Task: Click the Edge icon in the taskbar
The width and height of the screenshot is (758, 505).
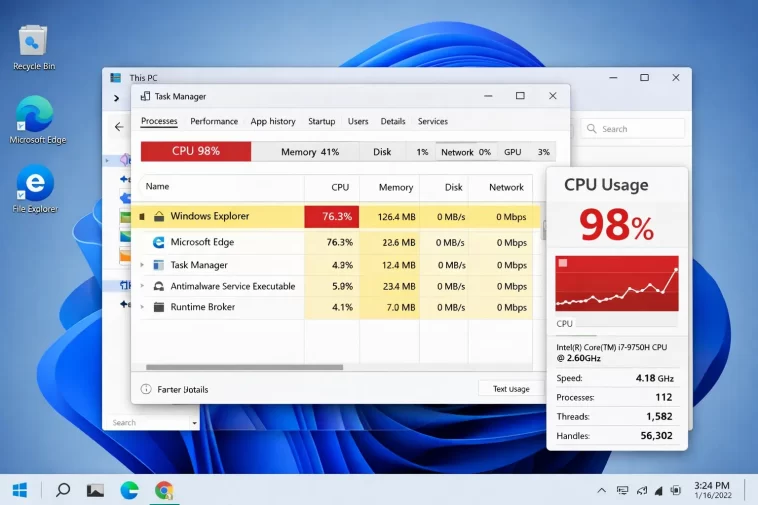Action: [x=129, y=490]
